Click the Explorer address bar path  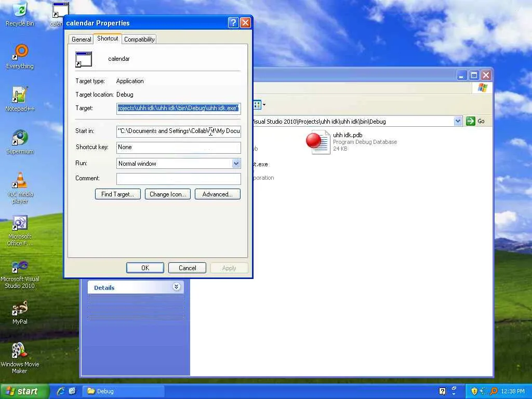(x=353, y=121)
